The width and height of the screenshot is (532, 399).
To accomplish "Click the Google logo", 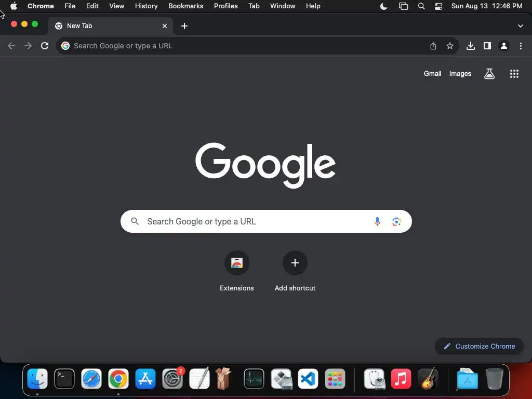I will (265, 165).
